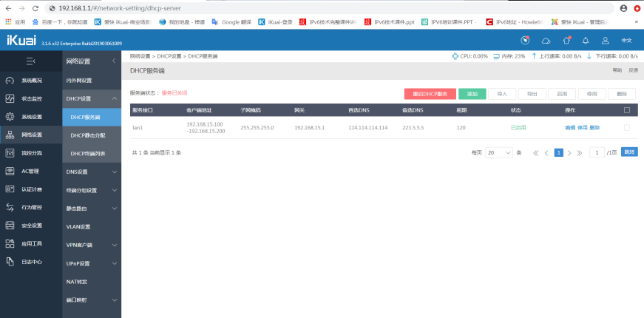The width and height of the screenshot is (644, 318).
Task: Click the house upgrade icon in the header
Action: [566, 40]
